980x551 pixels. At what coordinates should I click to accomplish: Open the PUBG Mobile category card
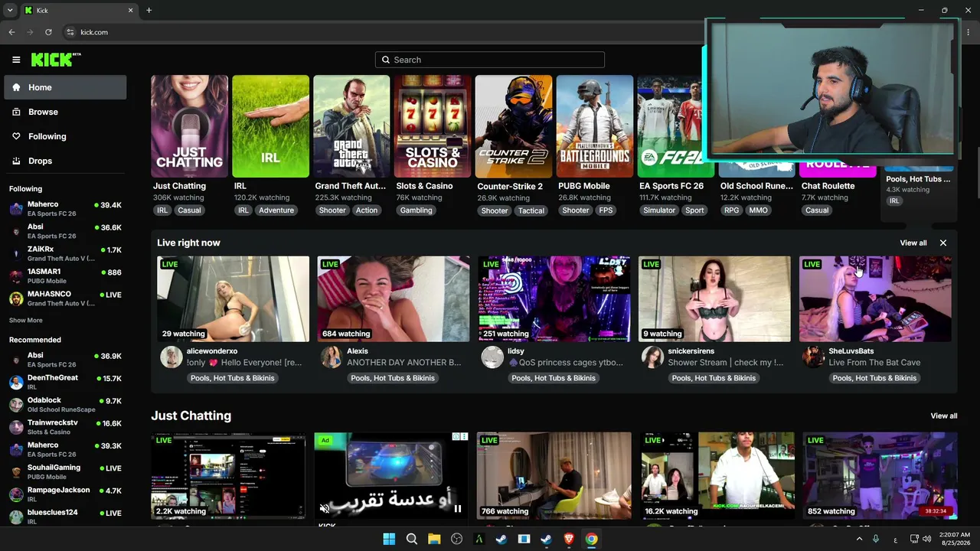click(595, 126)
